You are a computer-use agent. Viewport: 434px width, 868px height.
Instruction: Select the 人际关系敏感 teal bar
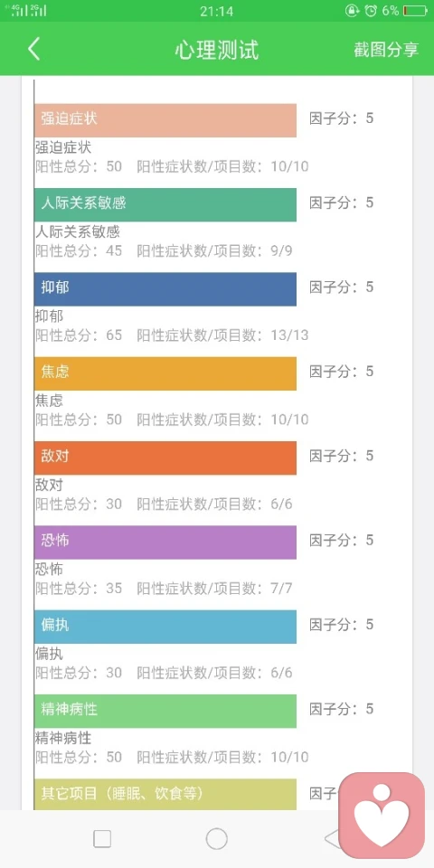click(165, 204)
